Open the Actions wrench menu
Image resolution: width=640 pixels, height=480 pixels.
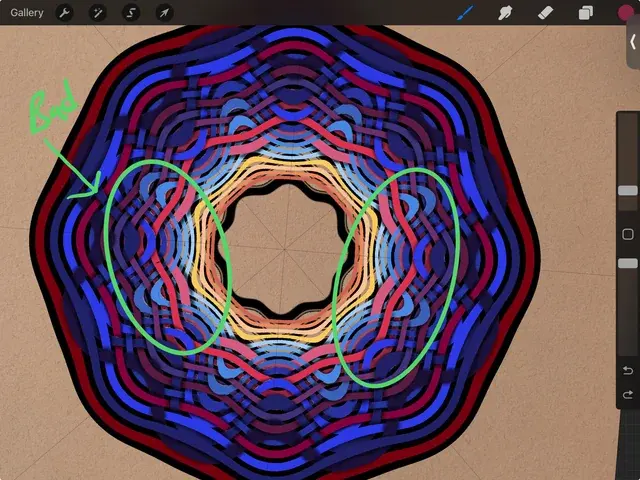coord(64,13)
